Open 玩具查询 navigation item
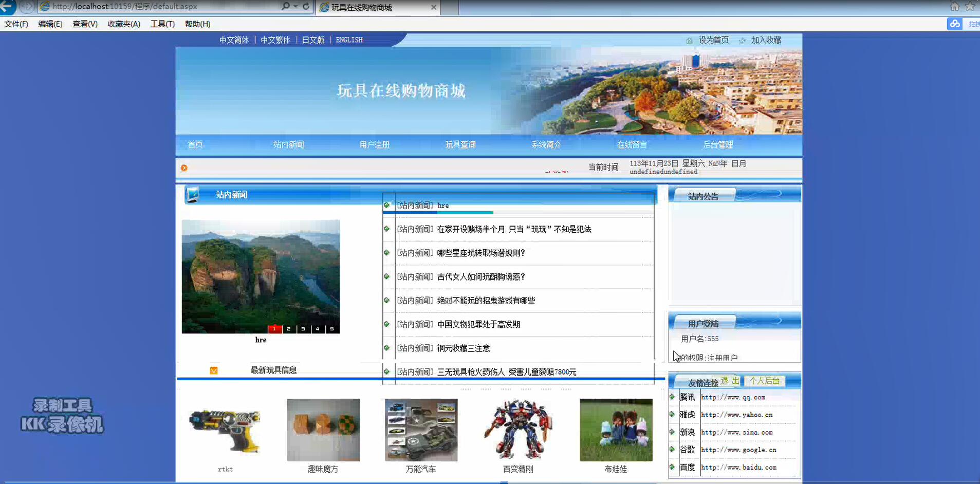 (460, 144)
